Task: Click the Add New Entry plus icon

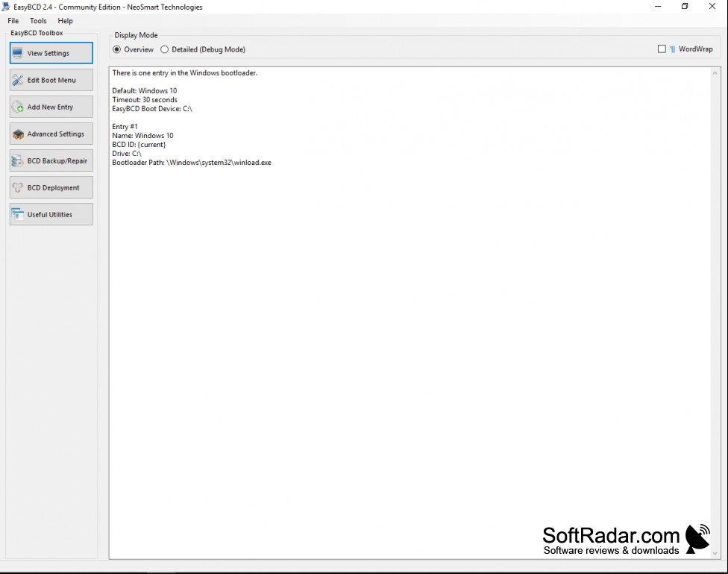Action: click(18, 107)
